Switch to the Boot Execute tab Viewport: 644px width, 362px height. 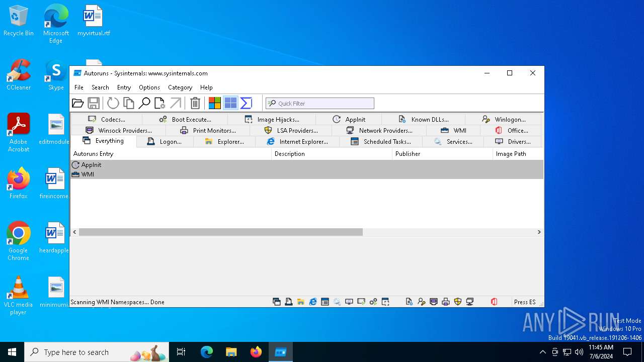point(185,119)
